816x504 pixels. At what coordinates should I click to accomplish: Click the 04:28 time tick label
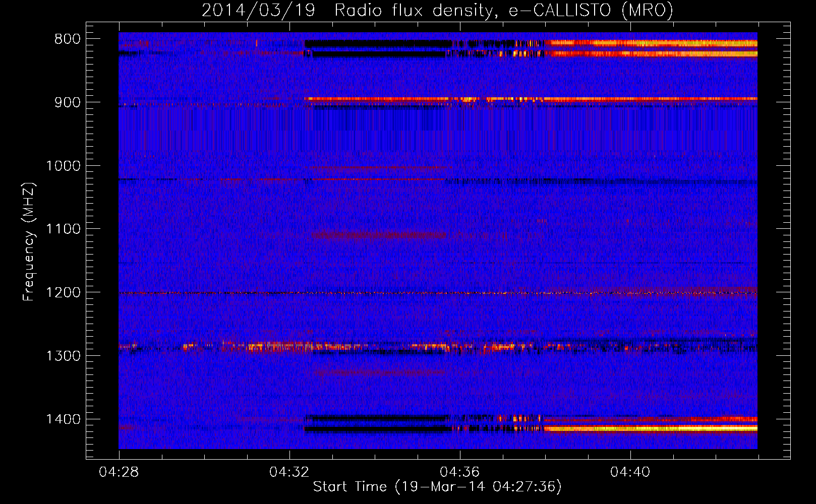119,472
